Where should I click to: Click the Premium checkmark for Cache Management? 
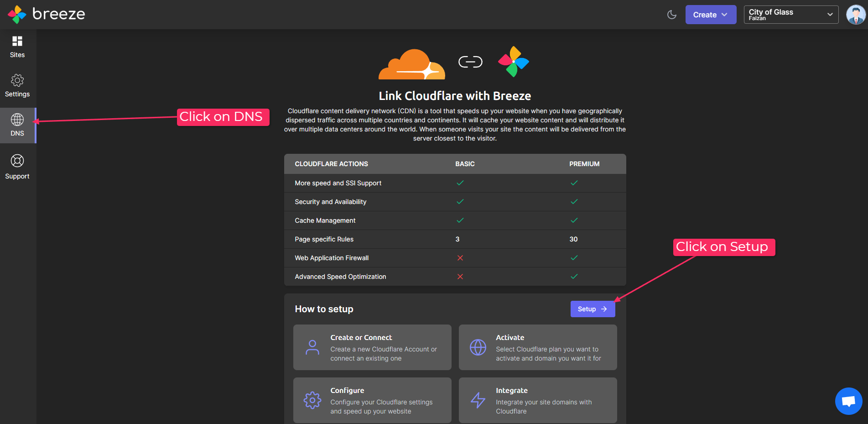pos(574,220)
